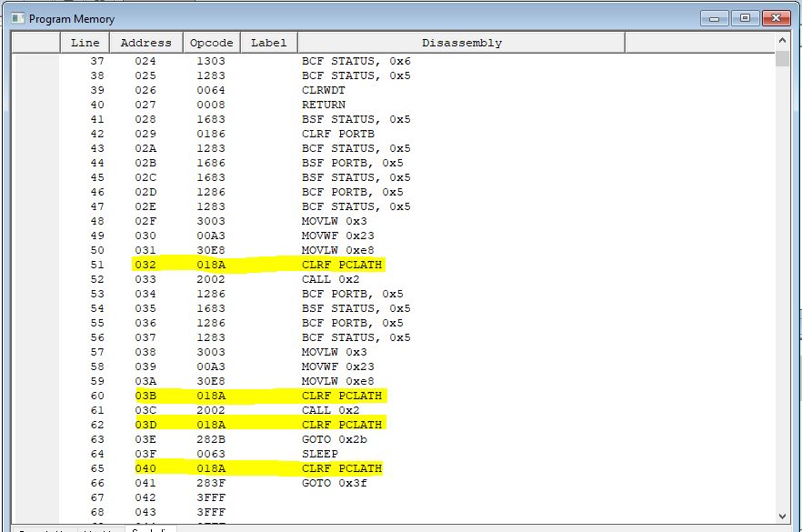Click the Opcode column header
Screen dimensions: 802x532
[x=211, y=43]
